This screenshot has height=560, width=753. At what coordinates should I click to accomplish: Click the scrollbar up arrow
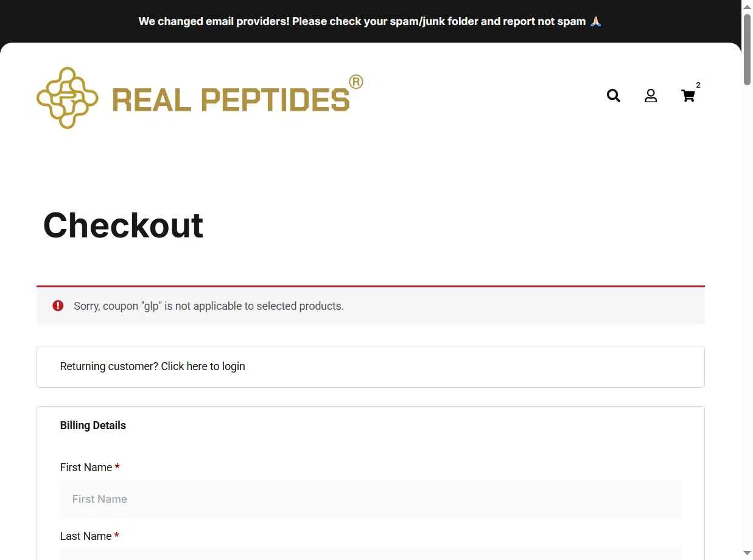click(747, 6)
